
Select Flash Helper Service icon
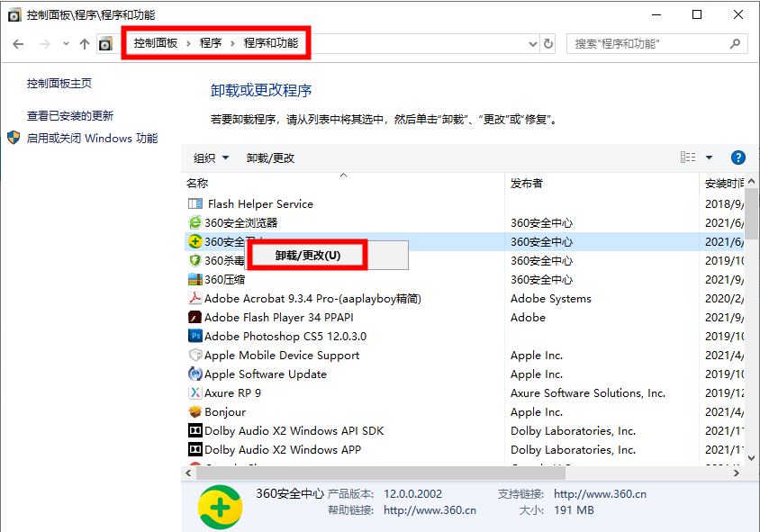[195, 203]
